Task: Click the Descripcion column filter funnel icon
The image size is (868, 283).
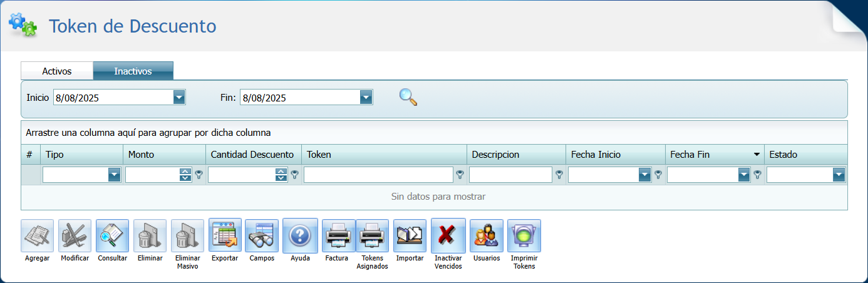Action: click(x=559, y=175)
